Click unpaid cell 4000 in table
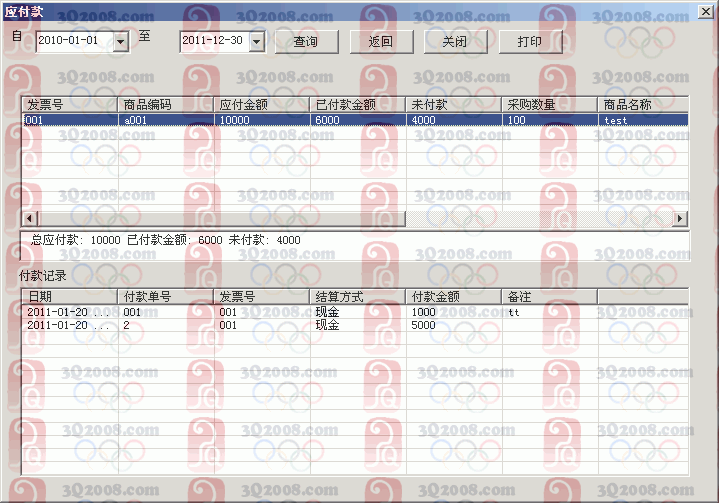Image resolution: width=719 pixels, height=503 pixels. (454, 120)
